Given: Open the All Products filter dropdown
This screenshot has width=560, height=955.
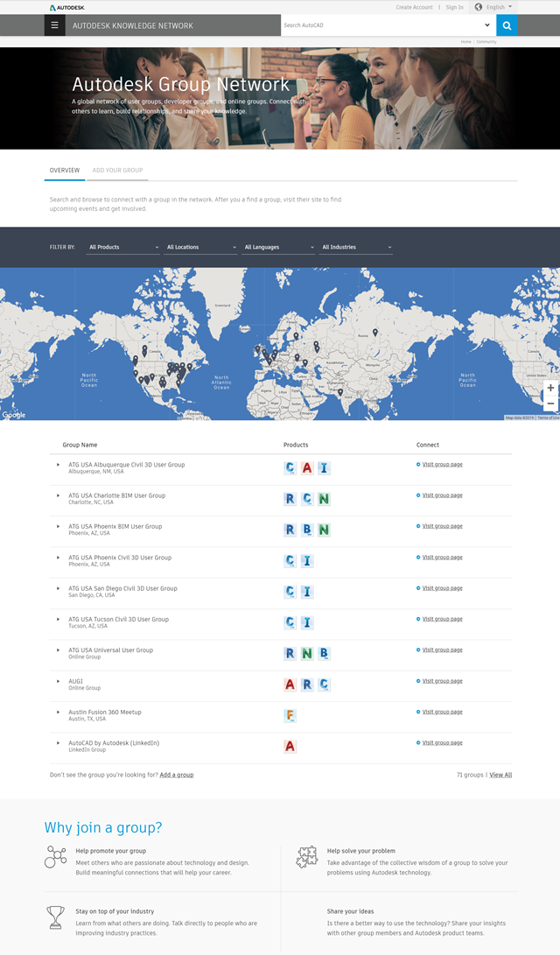Looking at the screenshot, I should coord(123,247).
